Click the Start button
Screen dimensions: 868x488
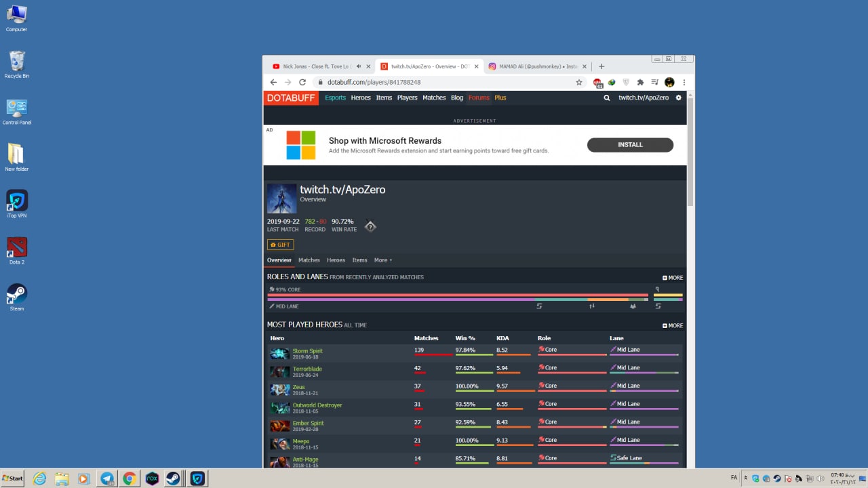[12, 479]
